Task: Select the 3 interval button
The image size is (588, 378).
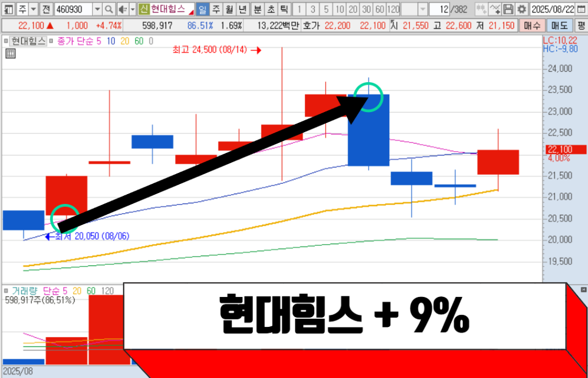Action: point(313,9)
